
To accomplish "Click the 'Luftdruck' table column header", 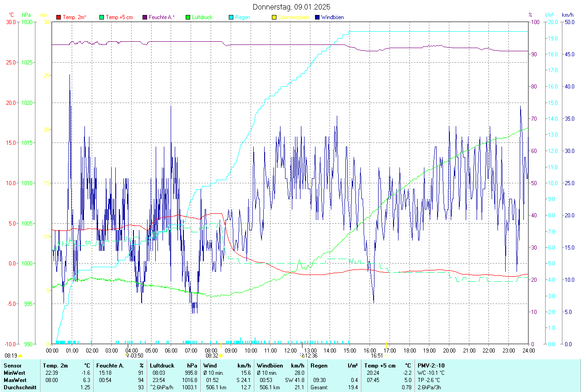I will click(x=162, y=366).
